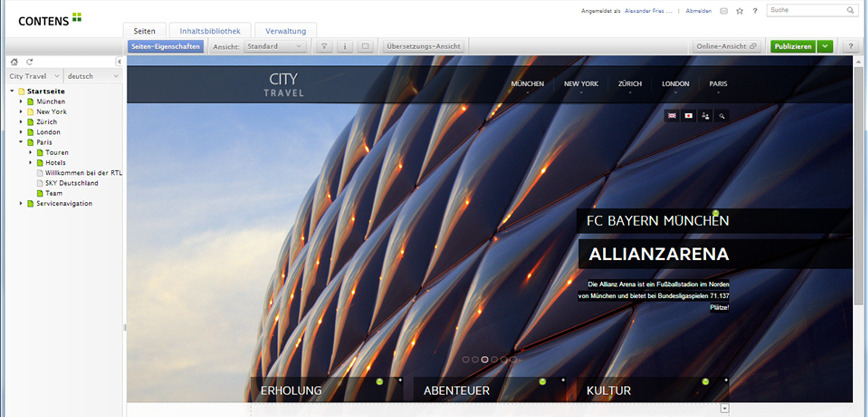Screen dimensions: 868x417
Task: Click the frame outline toolbar icon
Action: [x=365, y=46]
